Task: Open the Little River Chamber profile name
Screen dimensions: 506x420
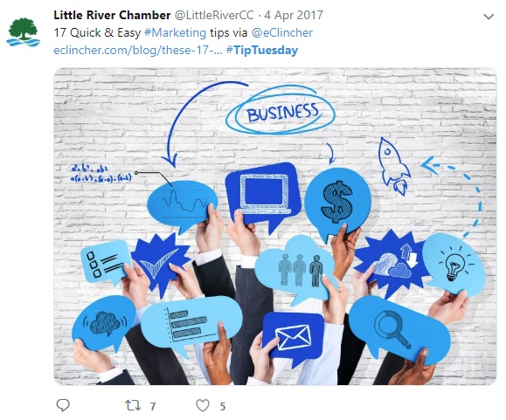Action: (x=112, y=15)
